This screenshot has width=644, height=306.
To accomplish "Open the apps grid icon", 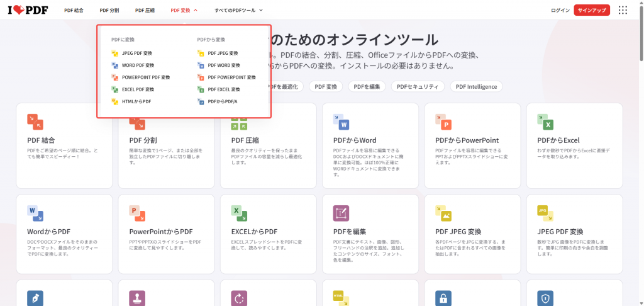I will click(x=623, y=10).
